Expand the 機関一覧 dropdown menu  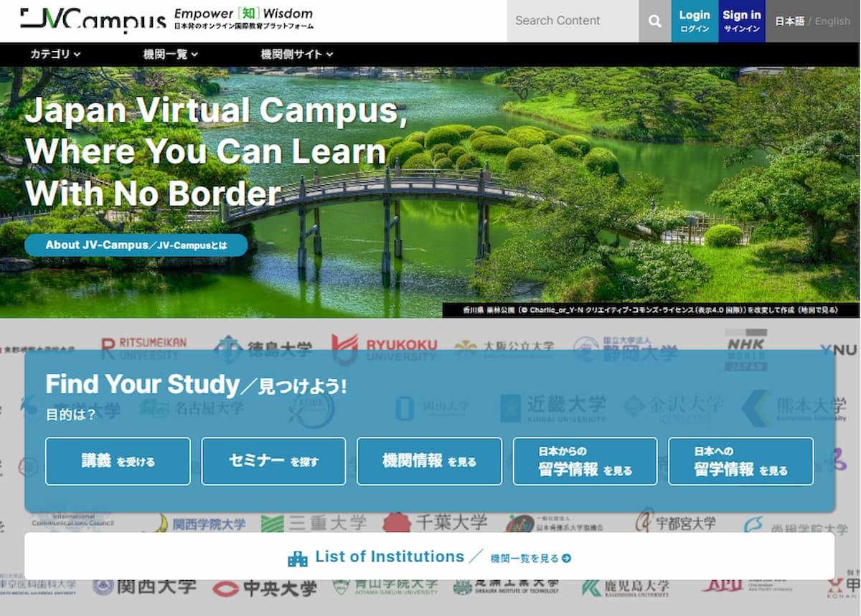(169, 54)
